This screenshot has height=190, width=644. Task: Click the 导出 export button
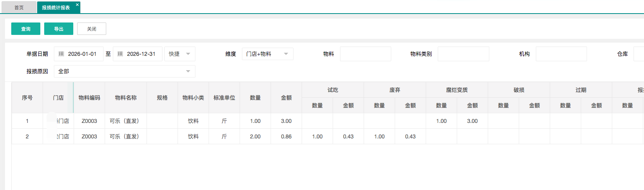tap(59, 29)
